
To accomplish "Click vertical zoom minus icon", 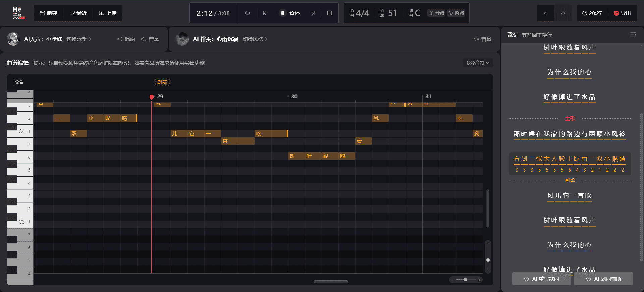I will click(488, 270).
